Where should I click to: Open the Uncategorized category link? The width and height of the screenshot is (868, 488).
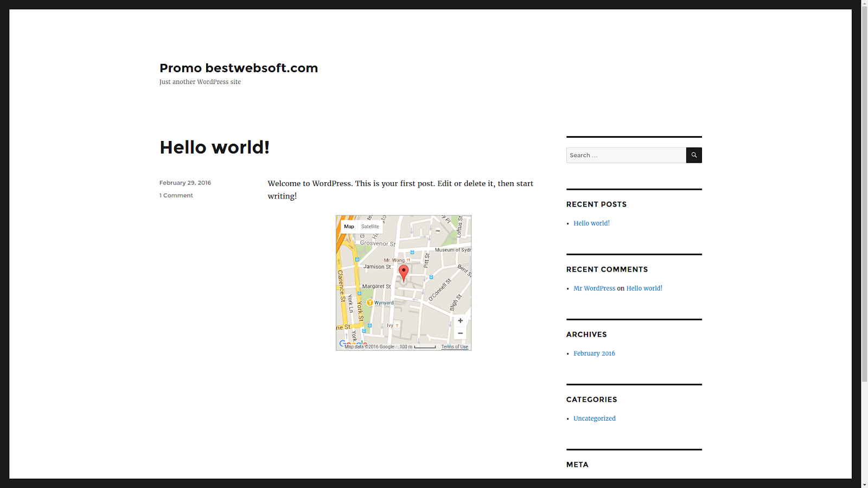click(x=594, y=419)
